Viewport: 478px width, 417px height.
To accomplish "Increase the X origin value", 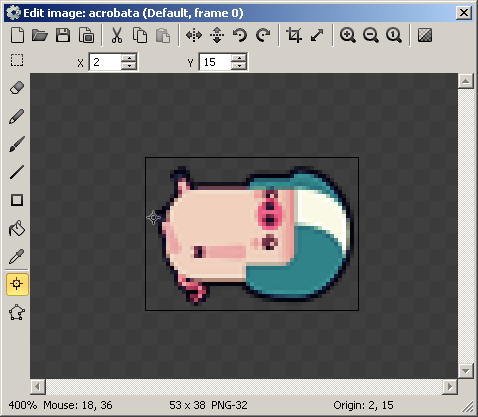I will point(129,58).
